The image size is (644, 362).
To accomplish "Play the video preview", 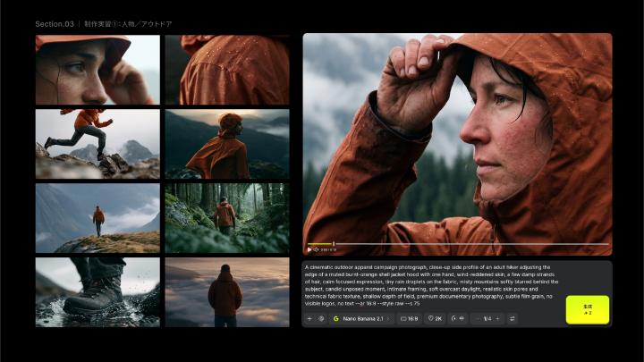I will [x=309, y=249].
